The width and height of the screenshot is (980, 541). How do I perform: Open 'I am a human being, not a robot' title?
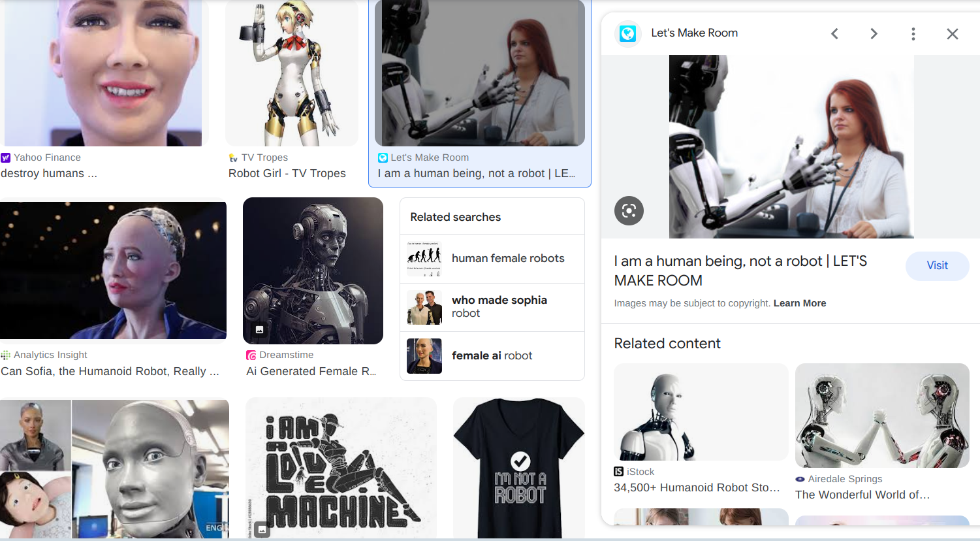740,270
